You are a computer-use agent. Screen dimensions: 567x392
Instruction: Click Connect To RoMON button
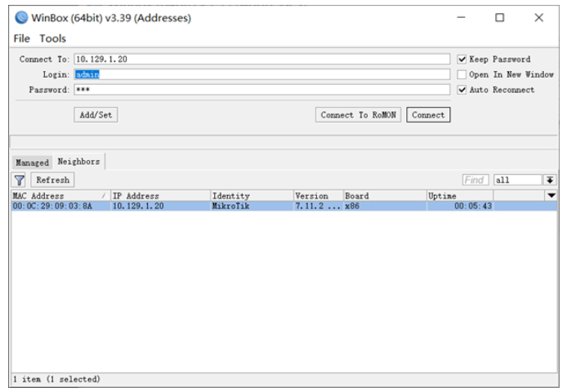(x=358, y=115)
